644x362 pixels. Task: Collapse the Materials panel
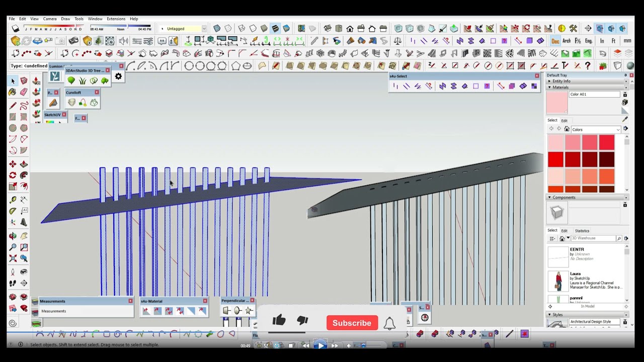(x=587, y=87)
